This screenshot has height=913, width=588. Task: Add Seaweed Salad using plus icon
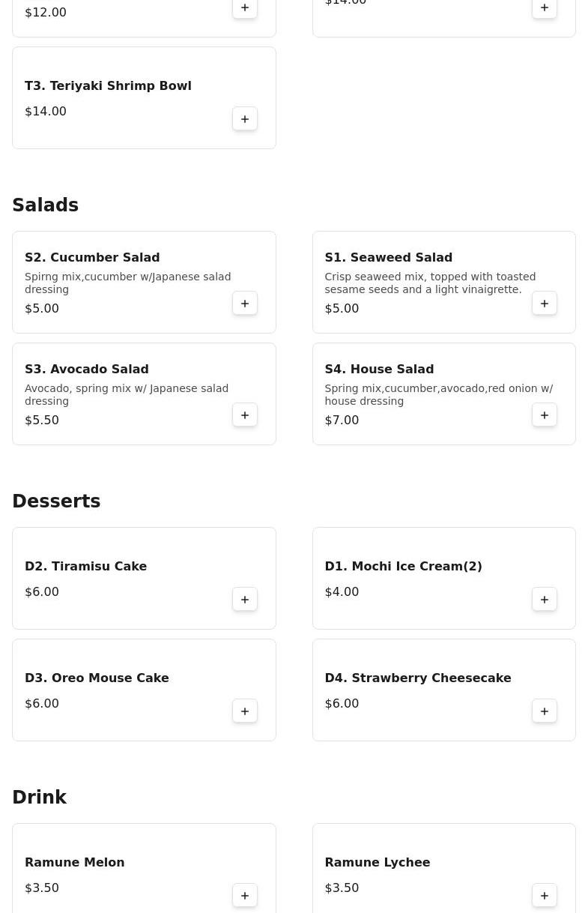[545, 304]
